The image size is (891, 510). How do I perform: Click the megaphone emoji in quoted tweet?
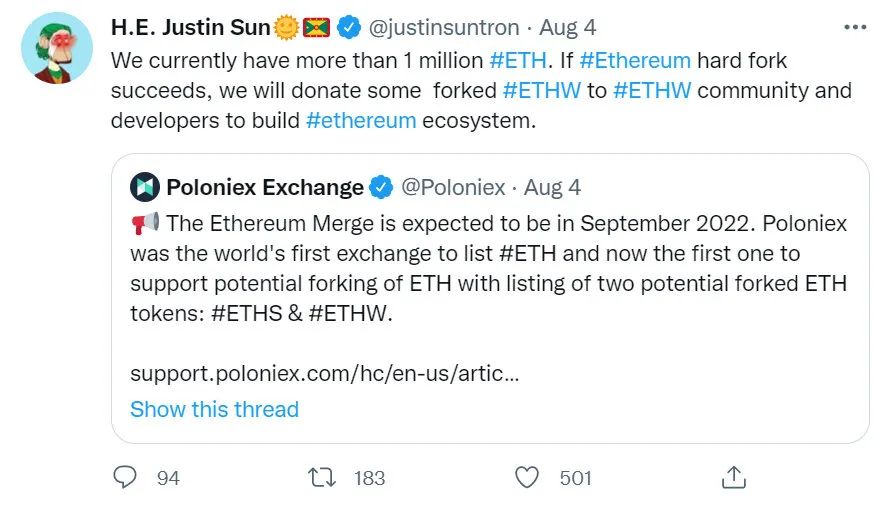tap(144, 222)
